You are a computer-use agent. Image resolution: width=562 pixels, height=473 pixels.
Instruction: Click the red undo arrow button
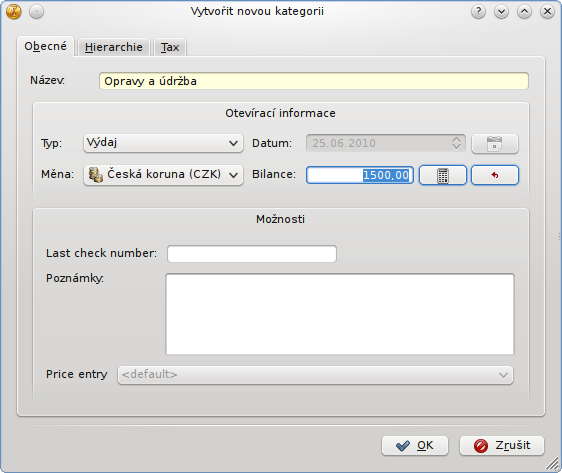coord(495,175)
